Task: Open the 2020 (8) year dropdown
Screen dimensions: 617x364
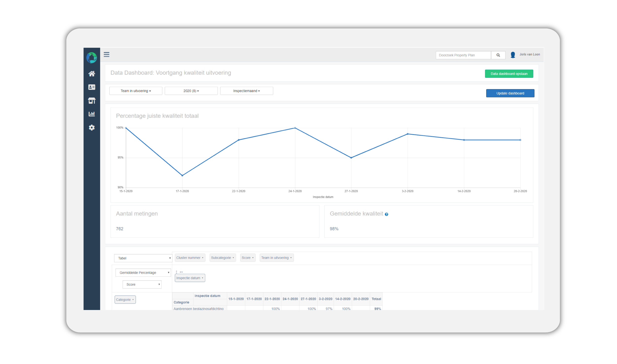Action: tap(191, 91)
